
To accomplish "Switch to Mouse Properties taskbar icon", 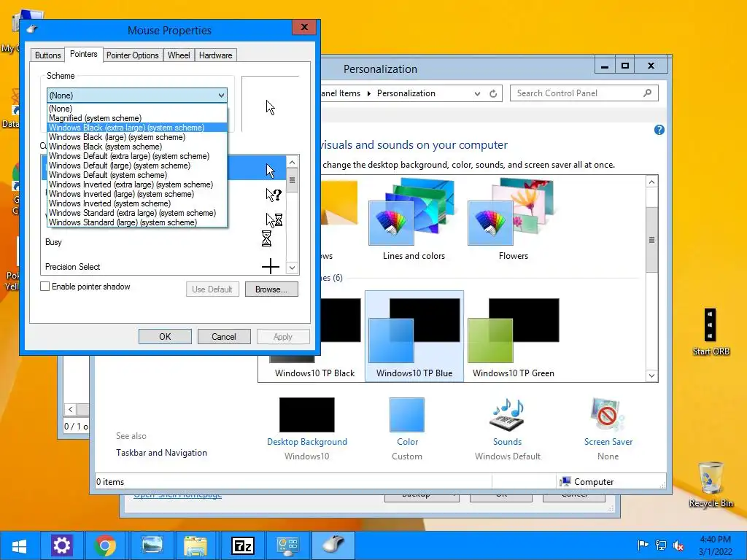I will click(333, 545).
